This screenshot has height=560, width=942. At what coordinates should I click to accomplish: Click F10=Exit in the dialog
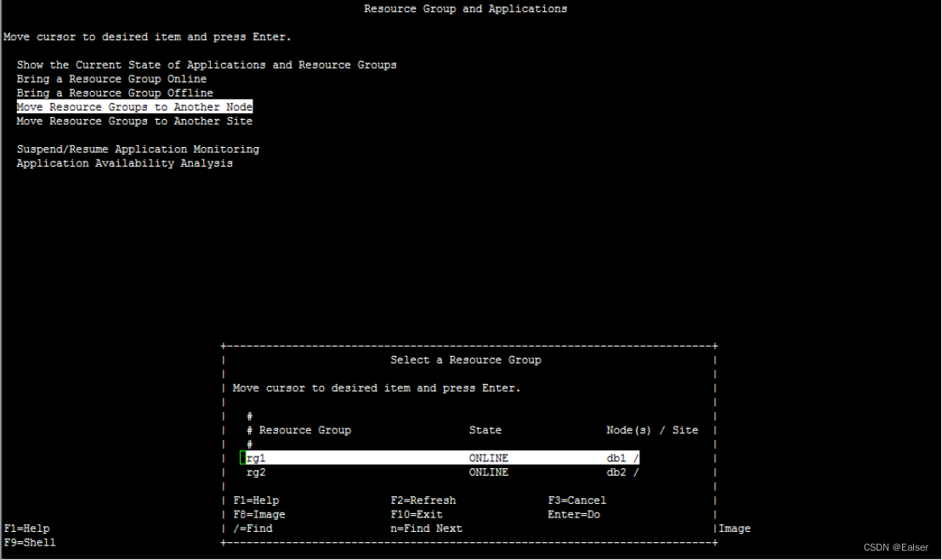click(x=417, y=514)
